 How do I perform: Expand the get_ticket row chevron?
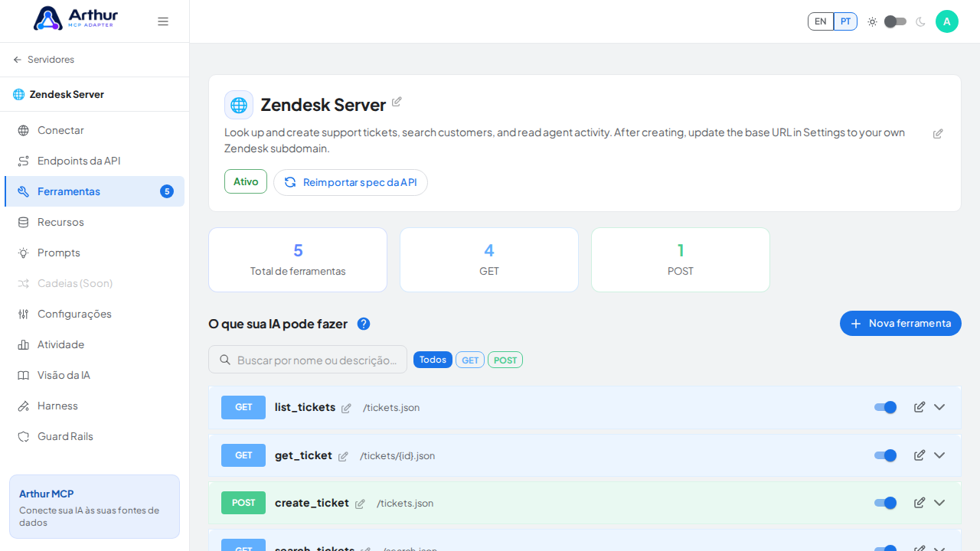coord(939,455)
